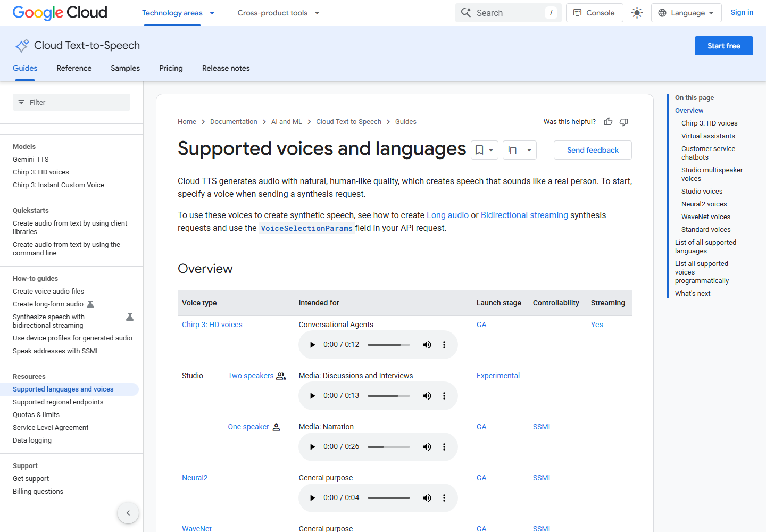Click the thumbs down not helpful icon
This screenshot has width=766, height=532.
pyautogui.click(x=624, y=122)
